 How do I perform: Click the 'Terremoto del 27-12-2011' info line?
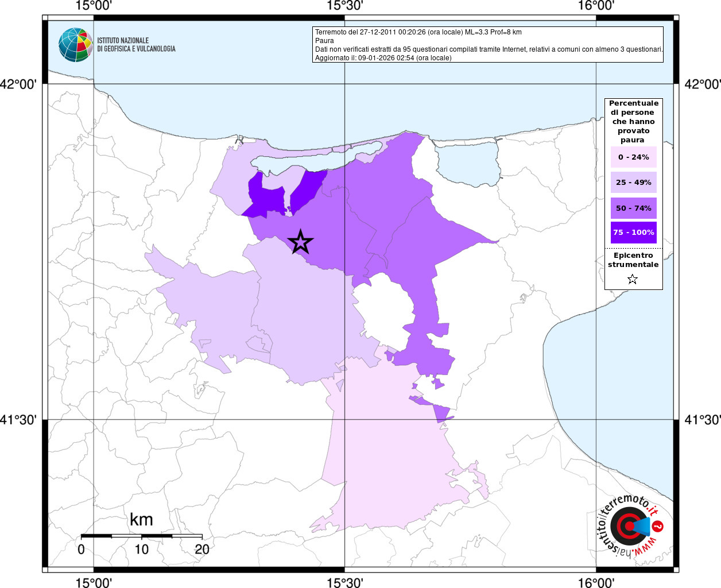[x=418, y=32]
